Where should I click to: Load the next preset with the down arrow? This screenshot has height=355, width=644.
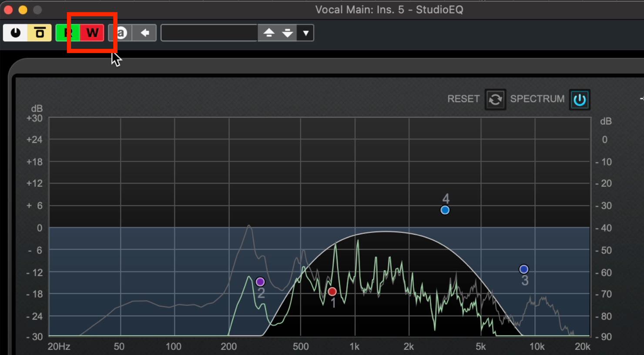coord(288,33)
